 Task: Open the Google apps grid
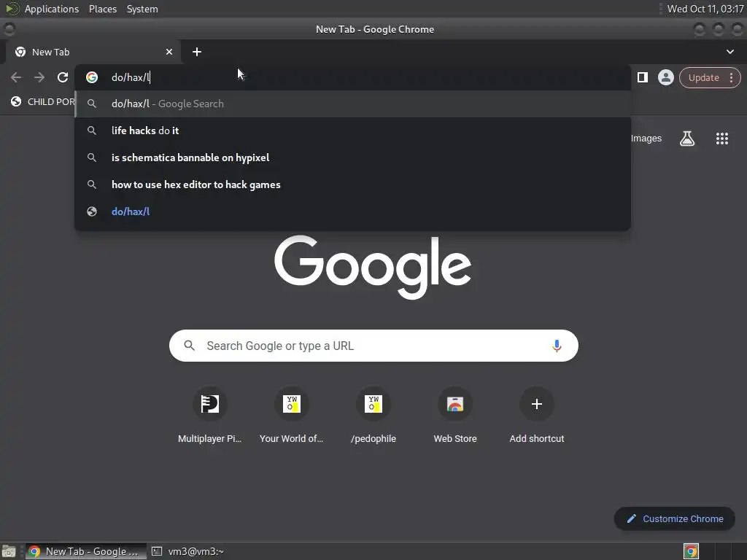(x=722, y=139)
